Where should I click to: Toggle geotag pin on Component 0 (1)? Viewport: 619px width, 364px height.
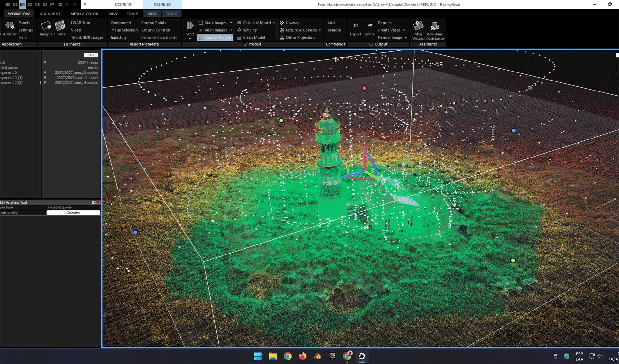tap(45, 78)
